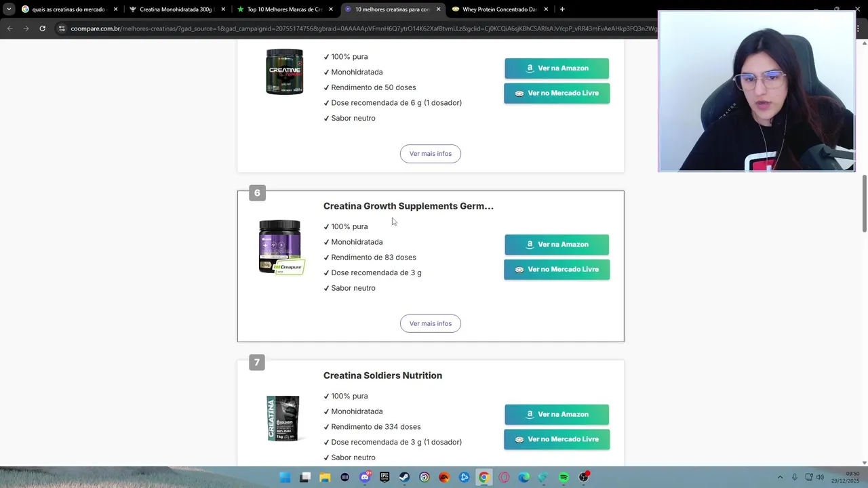Switch to 'Whey Protein Concentrado' tab
This screenshot has height=488, width=868.
500,9
